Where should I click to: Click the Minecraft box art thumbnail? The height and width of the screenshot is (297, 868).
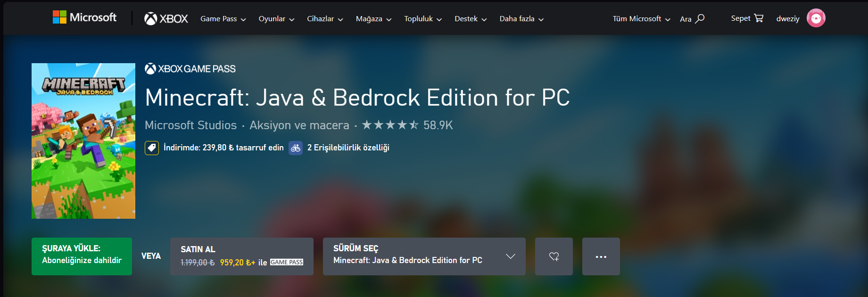(83, 141)
